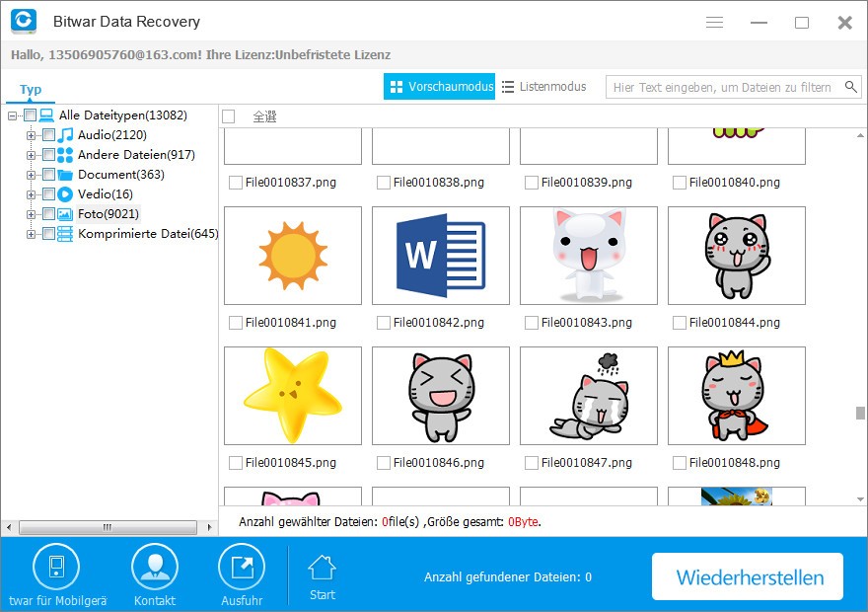
Task: Go to Start home icon
Action: pos(323,568)
